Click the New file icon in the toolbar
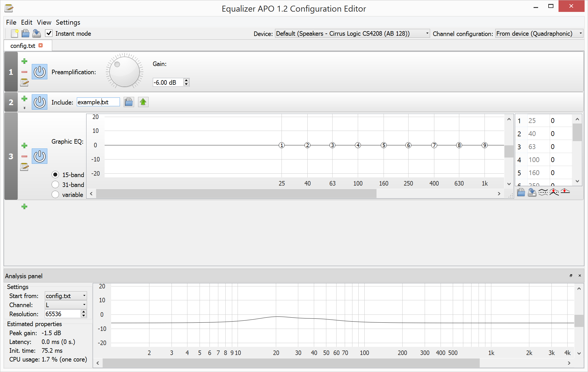 14,33
